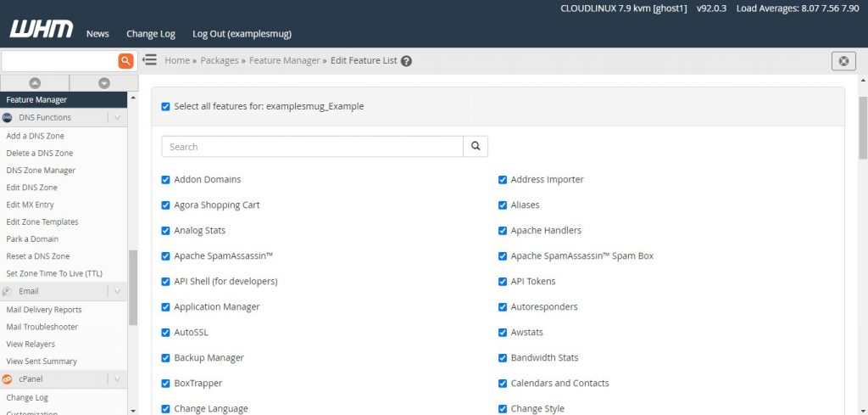This screenshot has height=415, width=868.
Task: Collapse the Email section chevron
Action: pyautogui.click(x=117, y=291)
